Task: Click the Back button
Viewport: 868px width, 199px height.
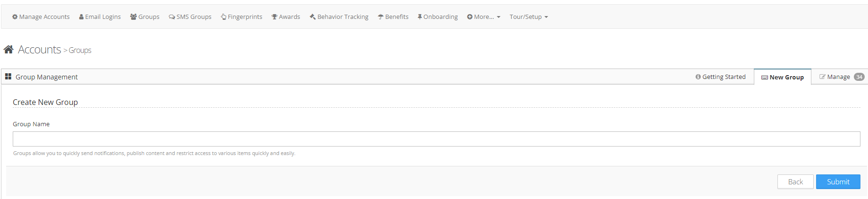Action: [795, 182]
